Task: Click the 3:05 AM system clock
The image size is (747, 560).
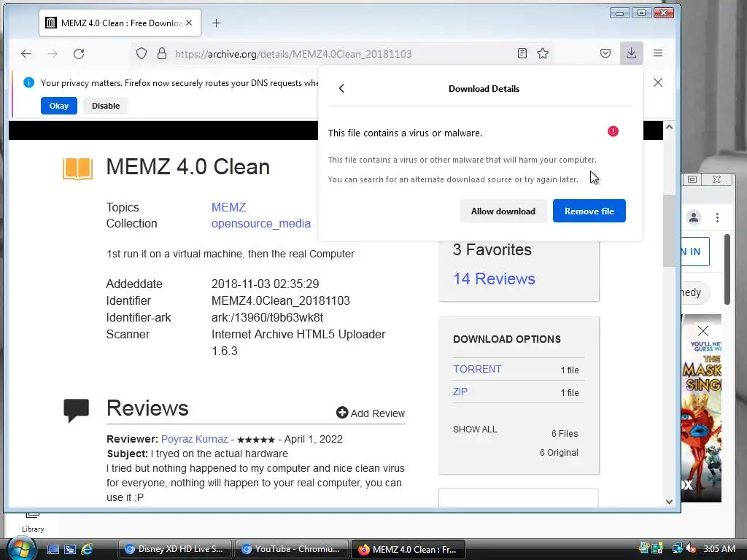Action: [x=719, y=548]
